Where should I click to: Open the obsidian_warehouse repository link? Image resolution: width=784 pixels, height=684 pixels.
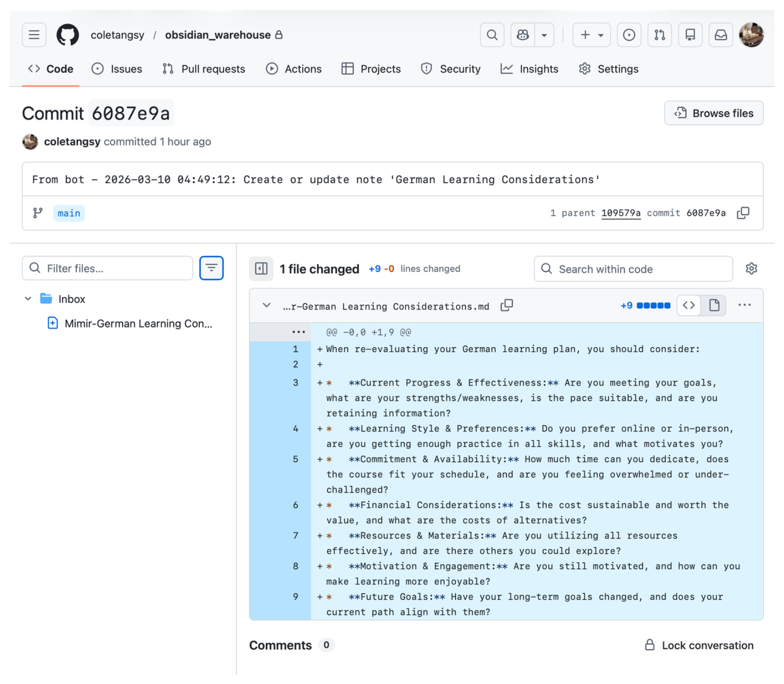[218, 35]
